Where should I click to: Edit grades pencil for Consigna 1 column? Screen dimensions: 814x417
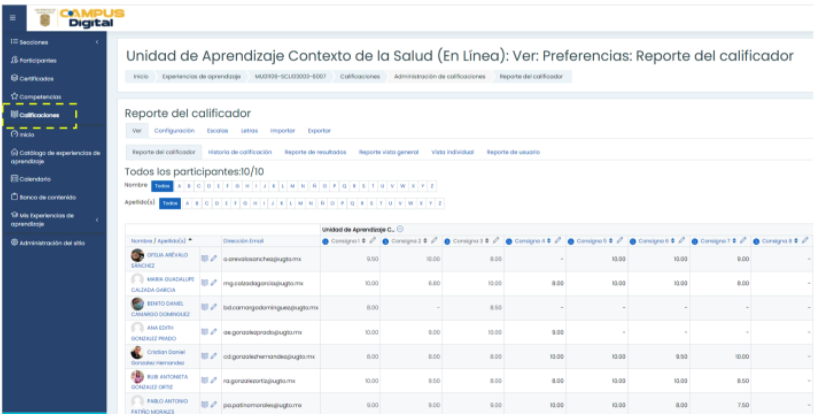372,241
